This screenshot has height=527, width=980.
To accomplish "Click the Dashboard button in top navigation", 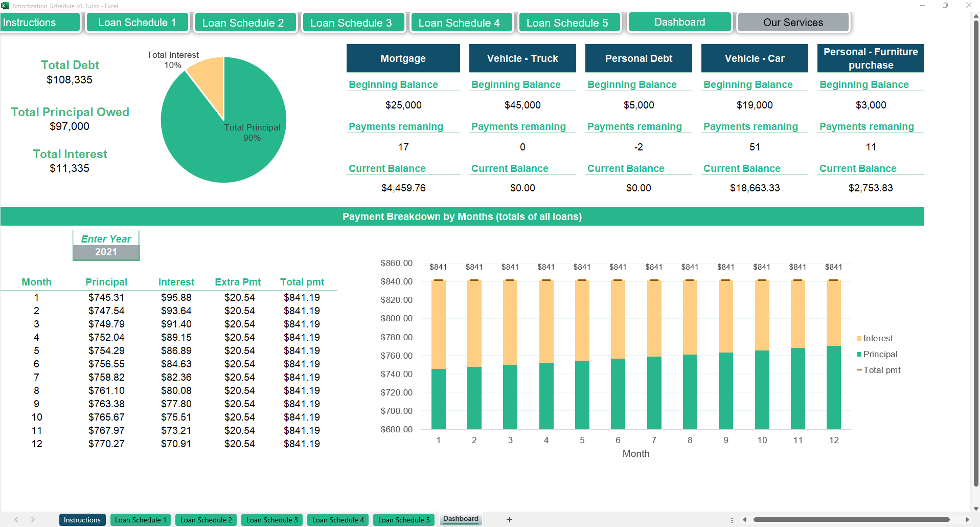I will click(679, 22).
